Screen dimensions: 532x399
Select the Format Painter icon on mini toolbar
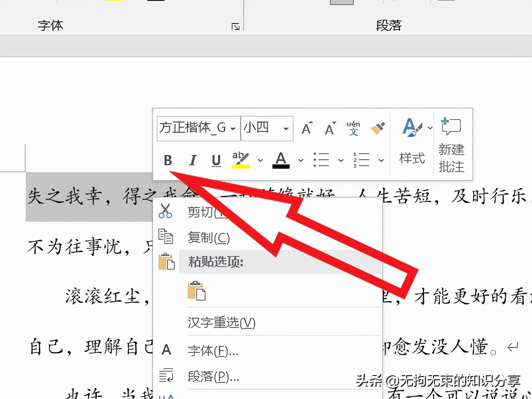pyautogui.click(x=377, y=128)
